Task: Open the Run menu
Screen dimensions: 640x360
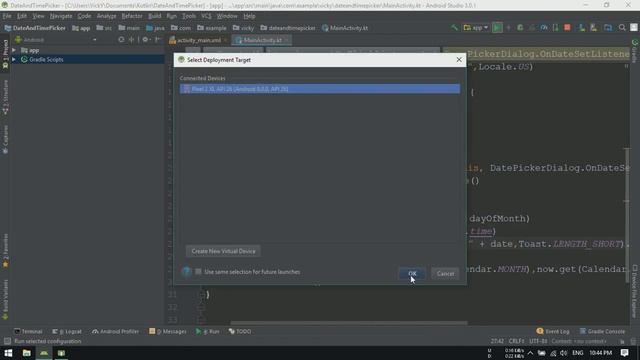Action: pyautogui.click(x=171, y=16)
